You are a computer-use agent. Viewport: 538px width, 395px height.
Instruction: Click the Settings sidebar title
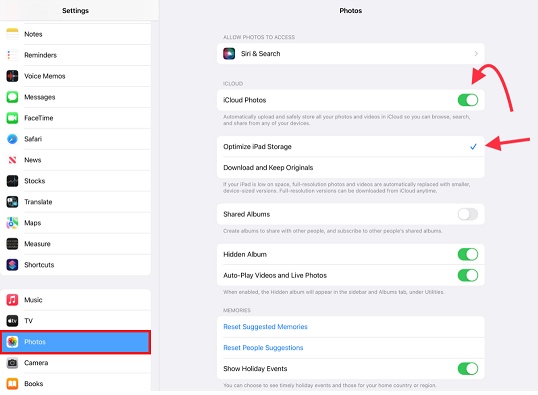[x=75, y=11]
